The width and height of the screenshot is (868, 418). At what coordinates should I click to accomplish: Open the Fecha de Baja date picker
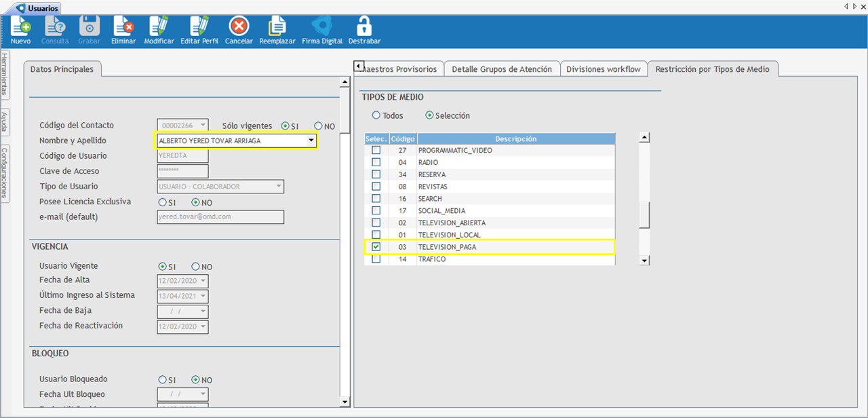pyautogui.click(x=203, y=311)
